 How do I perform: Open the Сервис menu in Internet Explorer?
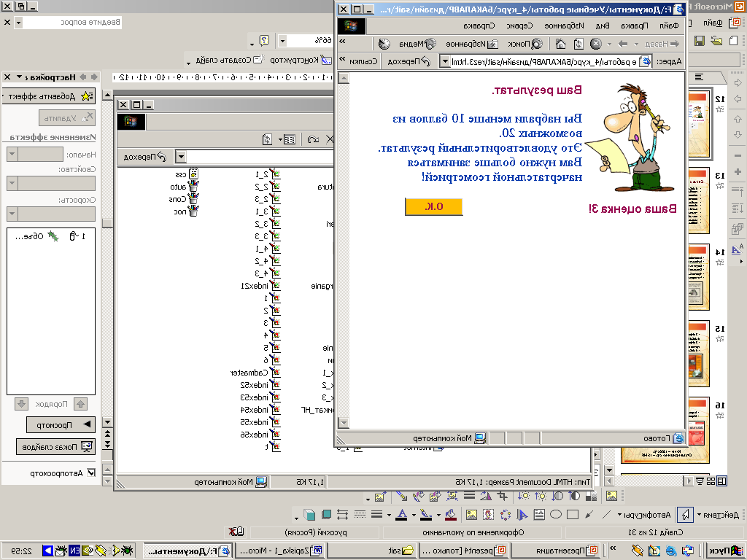click(x=519, y=26)
